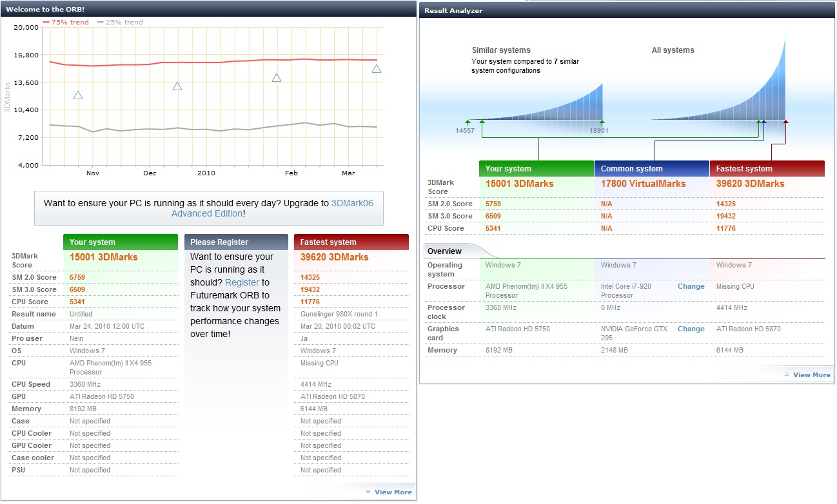Click View More in Welcome to the ORB panel

pyautogui.click(x=393, y=492)
